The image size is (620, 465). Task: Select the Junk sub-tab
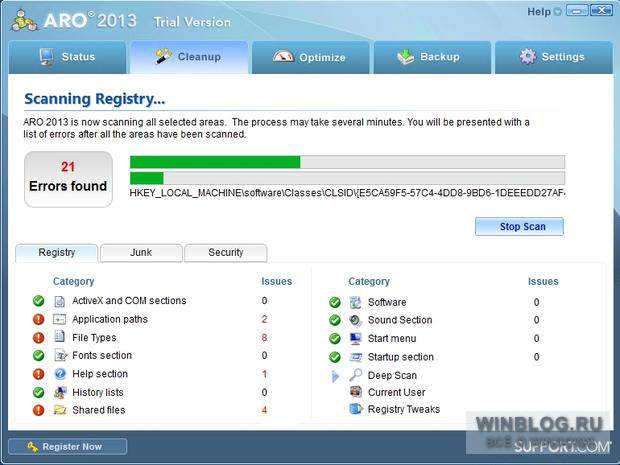(x=141, y=253)
